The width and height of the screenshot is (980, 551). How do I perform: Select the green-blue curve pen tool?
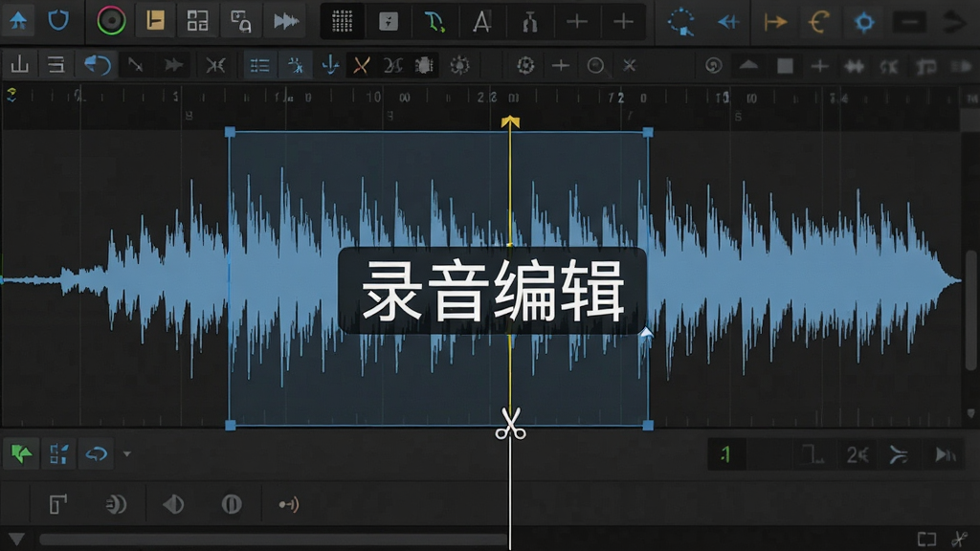pos(434,22)
